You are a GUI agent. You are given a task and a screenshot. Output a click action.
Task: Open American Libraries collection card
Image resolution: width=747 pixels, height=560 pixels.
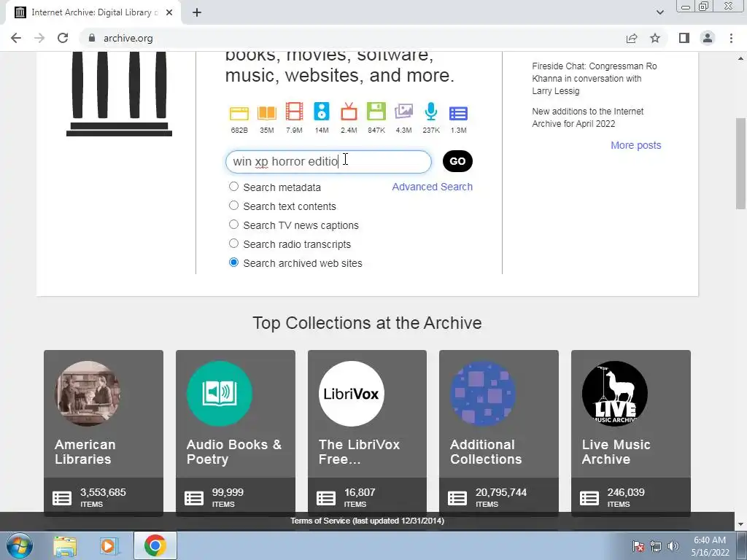(104, 433)
